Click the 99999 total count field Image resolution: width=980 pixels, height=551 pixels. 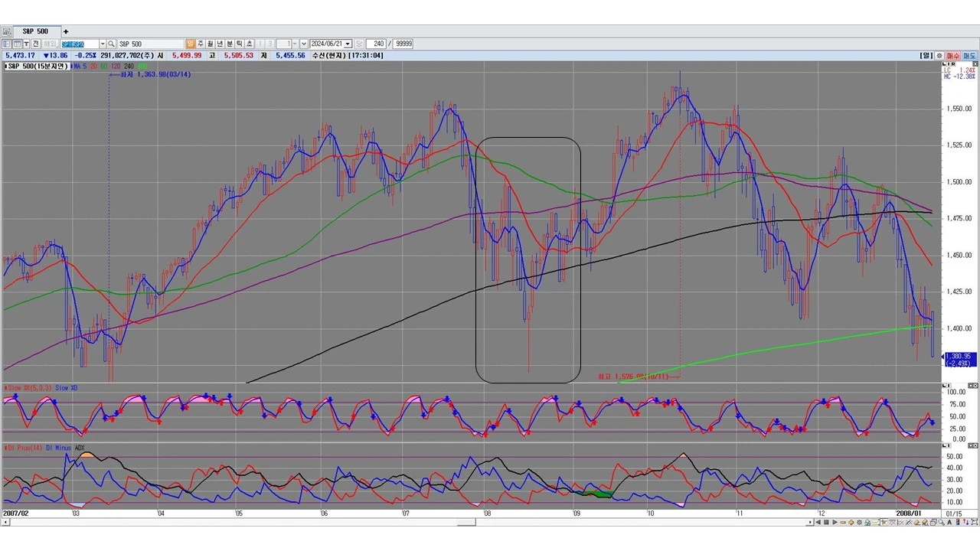coord(403,44)
